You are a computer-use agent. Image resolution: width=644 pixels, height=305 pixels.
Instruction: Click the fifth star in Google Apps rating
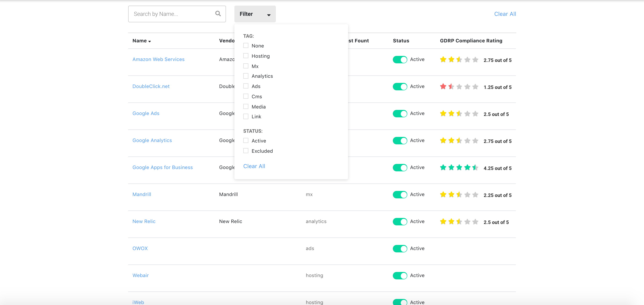click(x=475, y=168)
